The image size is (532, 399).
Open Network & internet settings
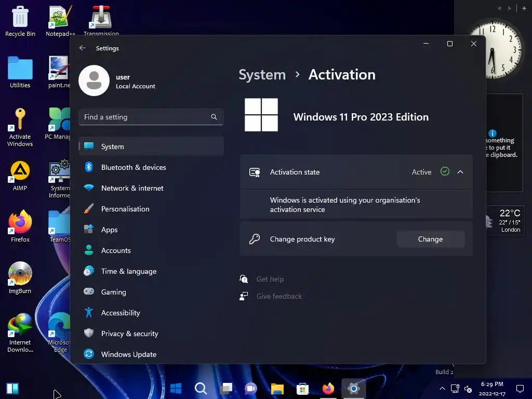[x=151, y=188]
